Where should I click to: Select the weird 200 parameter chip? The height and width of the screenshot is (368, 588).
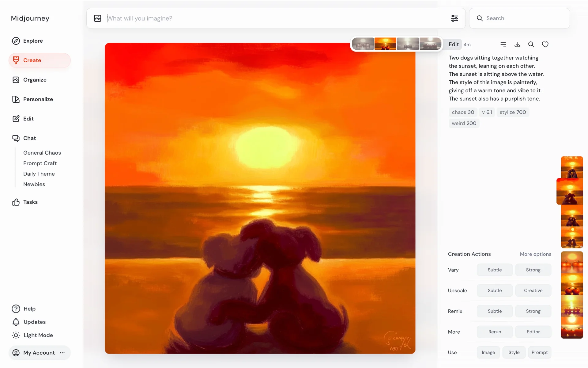tap(464, 123)
